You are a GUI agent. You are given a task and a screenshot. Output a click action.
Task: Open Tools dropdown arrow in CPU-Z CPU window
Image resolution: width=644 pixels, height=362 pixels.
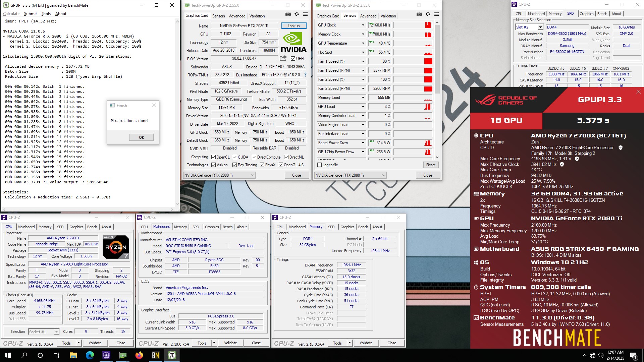pyautogui.click(x=78, y=343)
